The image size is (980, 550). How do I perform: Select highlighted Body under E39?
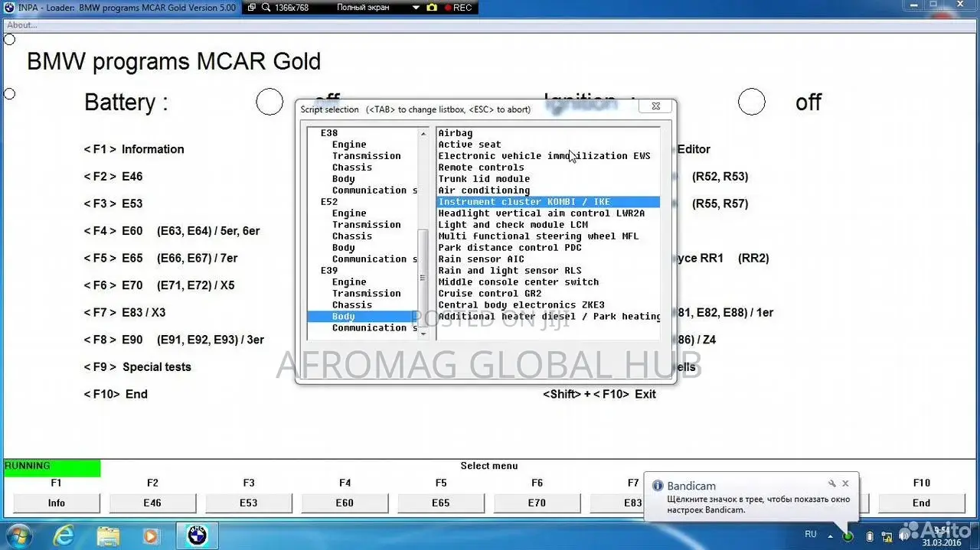point(362,317)
